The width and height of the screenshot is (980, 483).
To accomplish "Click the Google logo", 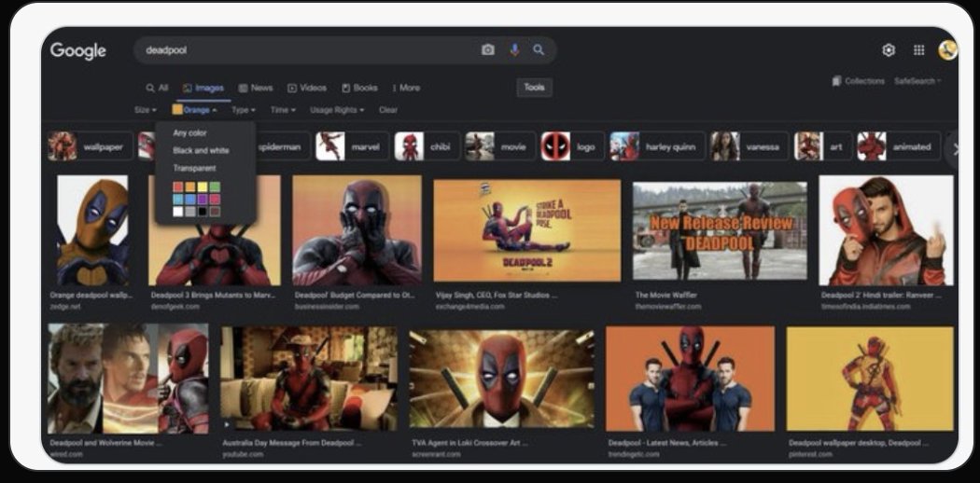I will (78, 50).
